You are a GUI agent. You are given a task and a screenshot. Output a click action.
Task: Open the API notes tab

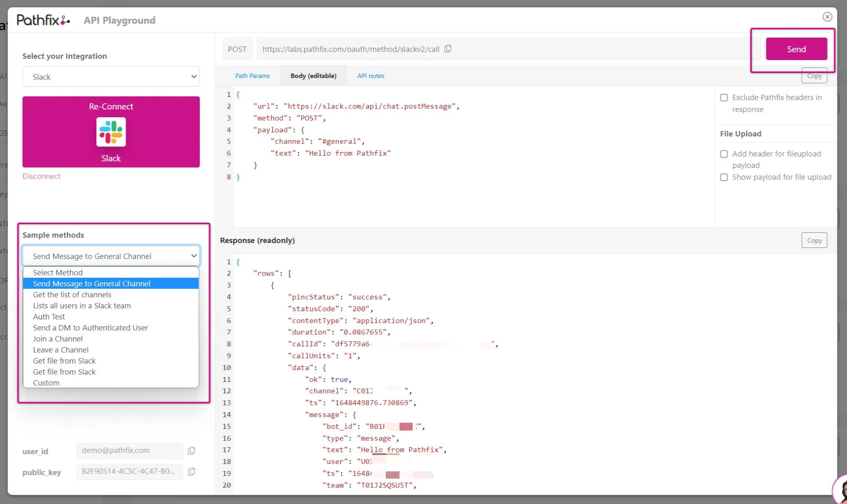coord(371,76)
